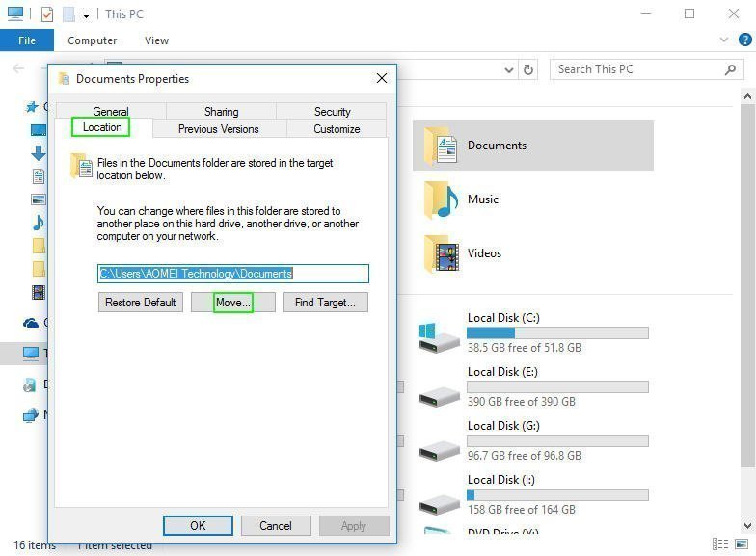Screen dimensions: 756x556
Task: Click the 96.7 GB free of 96.8 GB text
Action: pos(525,455)
